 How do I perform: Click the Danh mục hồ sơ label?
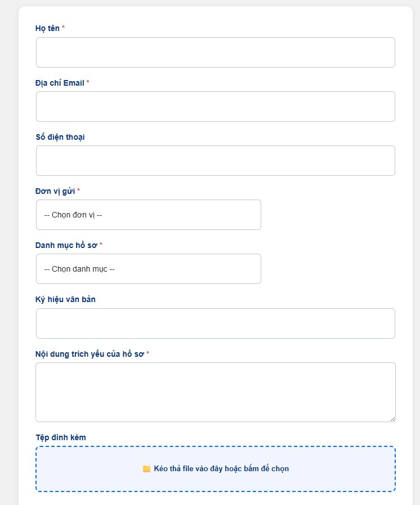(66, 245)
